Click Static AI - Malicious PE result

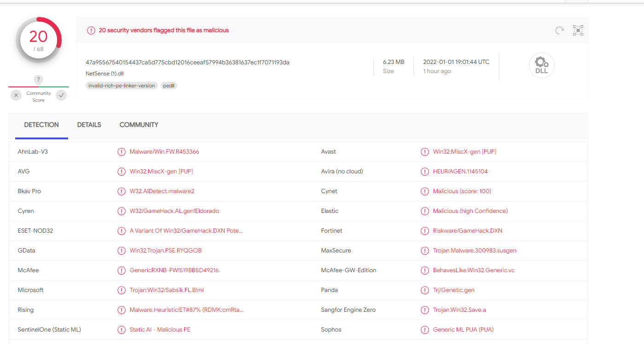click(x=160, y=330)
